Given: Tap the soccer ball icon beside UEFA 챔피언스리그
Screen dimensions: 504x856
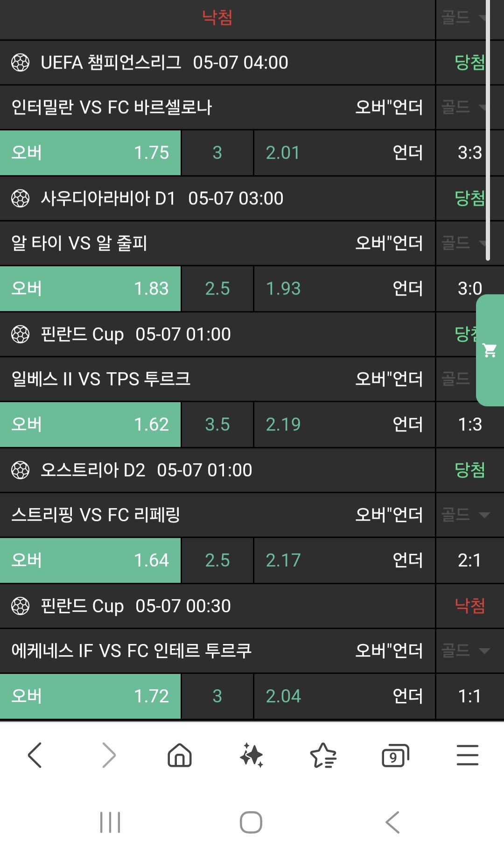Looking at the screenshot, I should tap(20, 63).
